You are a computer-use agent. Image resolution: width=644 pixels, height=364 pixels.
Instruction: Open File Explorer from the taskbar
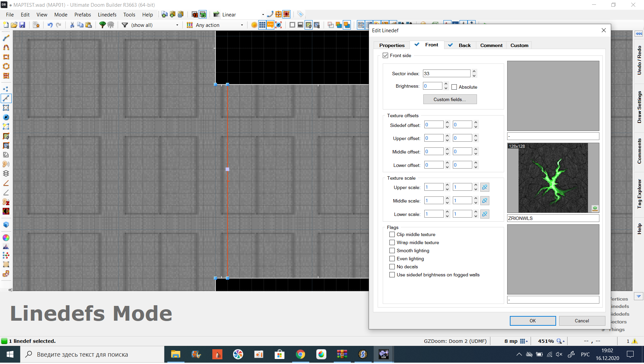(x=175, y=354)
